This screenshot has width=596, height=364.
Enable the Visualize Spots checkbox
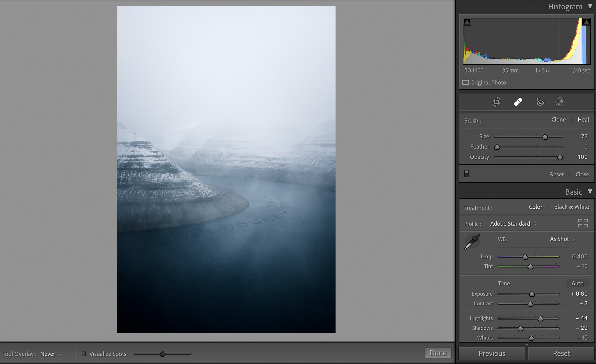coord(83,354)
